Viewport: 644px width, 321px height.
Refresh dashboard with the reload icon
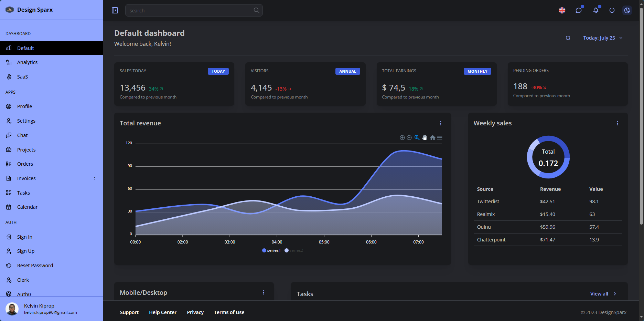tap(568, 38)
